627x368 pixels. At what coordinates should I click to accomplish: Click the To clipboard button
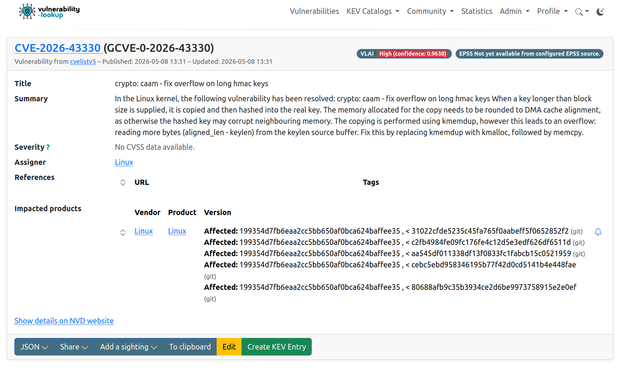[x=190, y=347]
